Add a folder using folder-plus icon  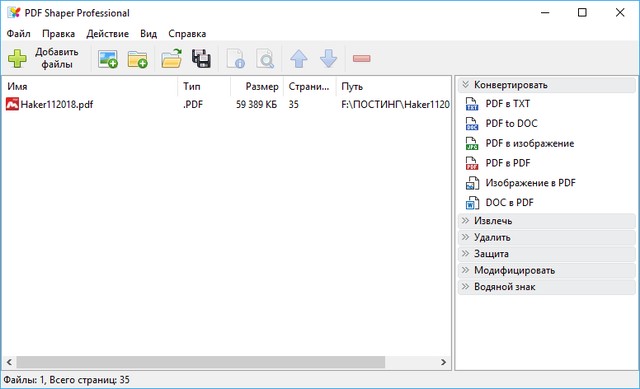point(138,59)
